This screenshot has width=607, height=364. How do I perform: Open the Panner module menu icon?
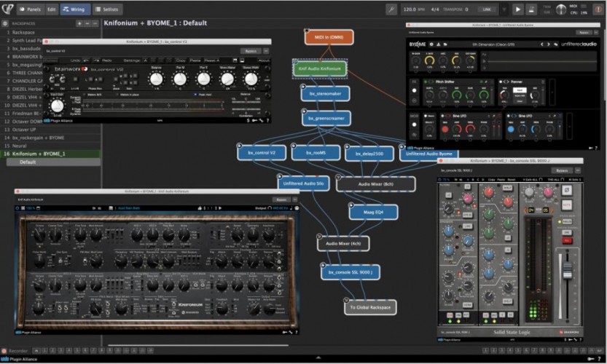(543, 82)
